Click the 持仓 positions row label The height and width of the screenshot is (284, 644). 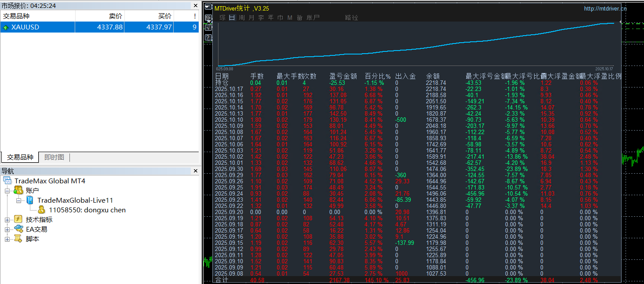[222, 83]
